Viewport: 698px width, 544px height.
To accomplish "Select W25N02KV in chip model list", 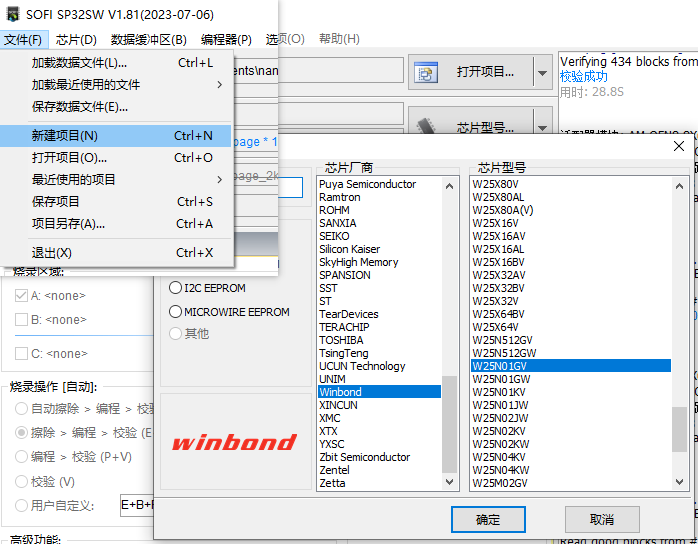I will point(499,431).
